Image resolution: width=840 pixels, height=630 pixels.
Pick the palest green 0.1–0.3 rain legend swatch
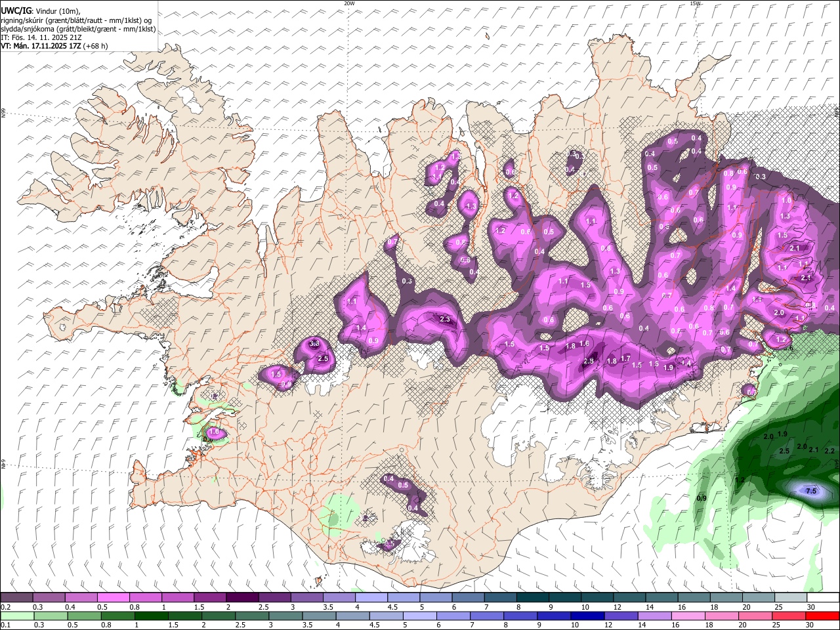18,616
